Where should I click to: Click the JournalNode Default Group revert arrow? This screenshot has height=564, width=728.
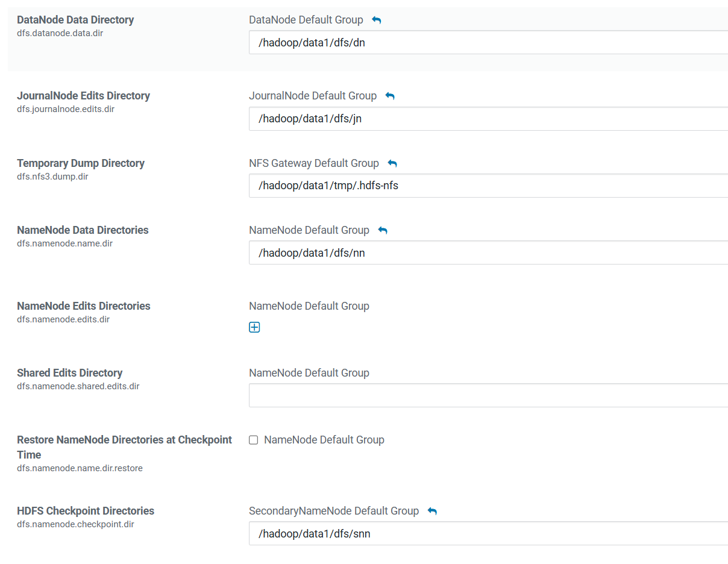coord(390,96)
